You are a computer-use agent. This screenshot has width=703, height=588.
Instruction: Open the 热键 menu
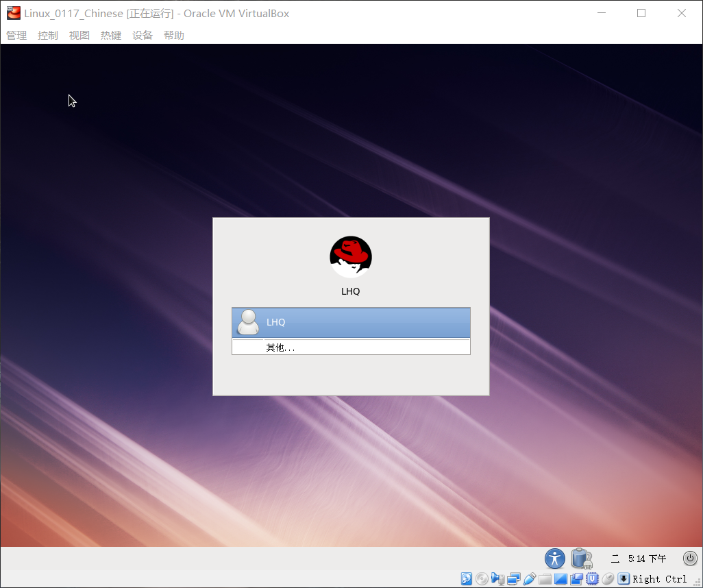111,36
